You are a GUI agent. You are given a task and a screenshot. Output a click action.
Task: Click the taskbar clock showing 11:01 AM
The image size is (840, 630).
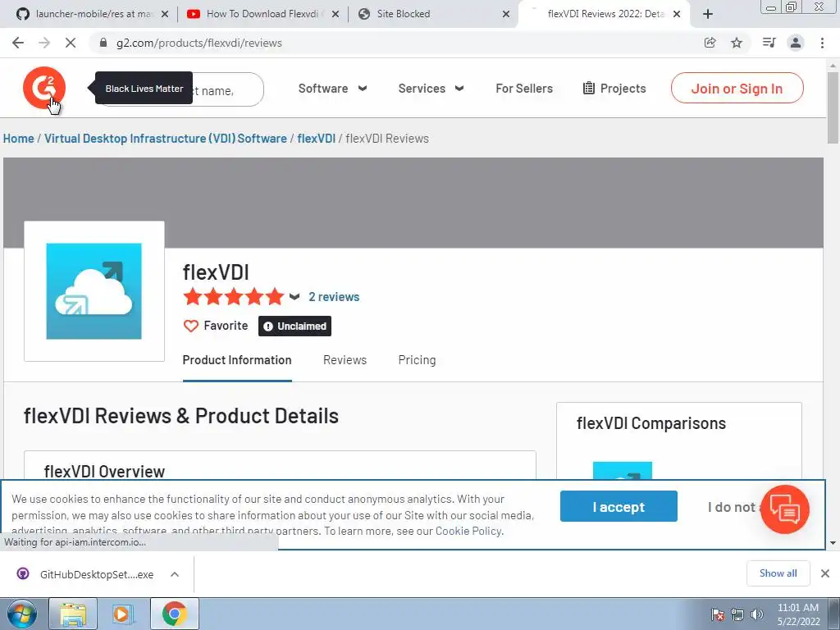click(x=798, y=614)
